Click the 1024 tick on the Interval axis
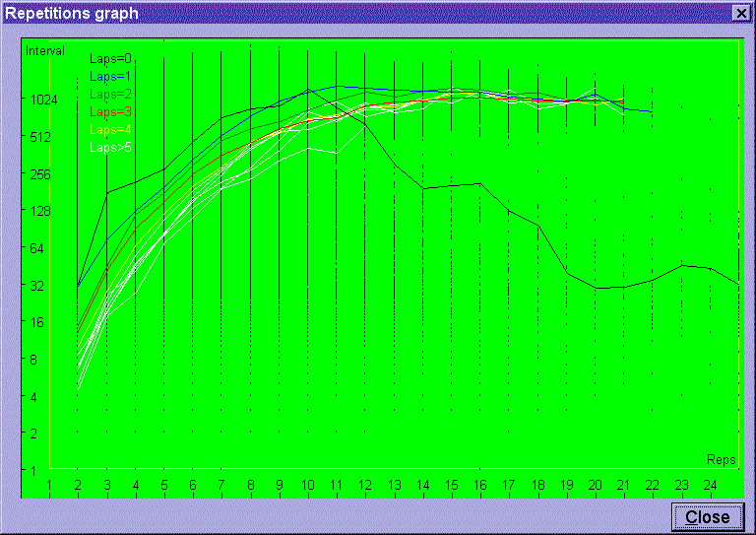The image size is (756, 535). click(x=42, y=100)
